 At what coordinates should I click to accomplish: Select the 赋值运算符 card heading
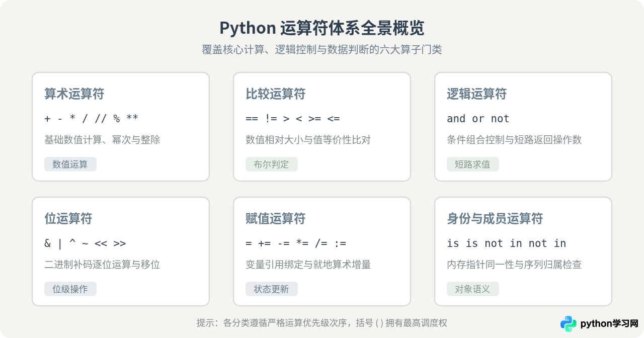point(276,219)
